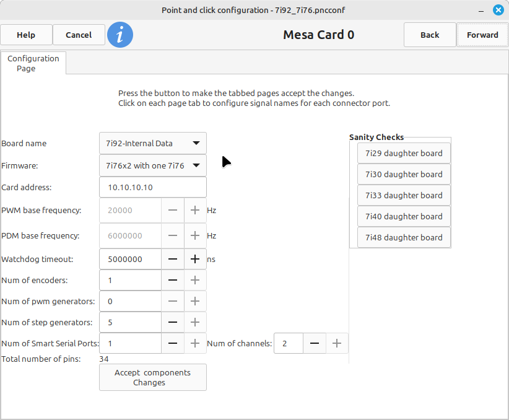Open the Firmware dropdown

[x=152, y=165]
